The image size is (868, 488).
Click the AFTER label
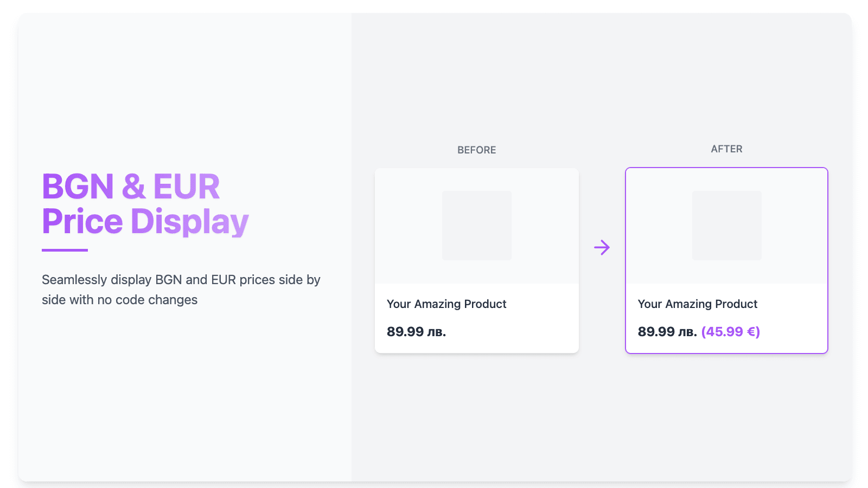[726, 149]
